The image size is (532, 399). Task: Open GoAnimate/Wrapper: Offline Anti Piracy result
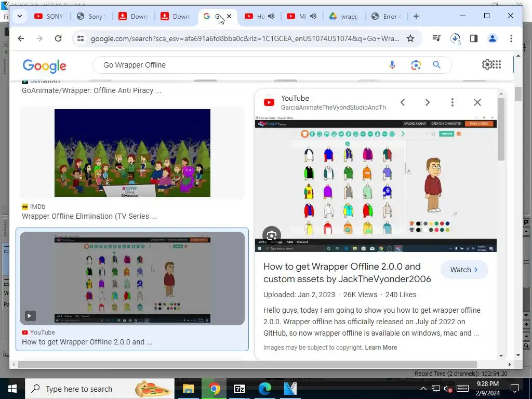(x=91, y=90)
